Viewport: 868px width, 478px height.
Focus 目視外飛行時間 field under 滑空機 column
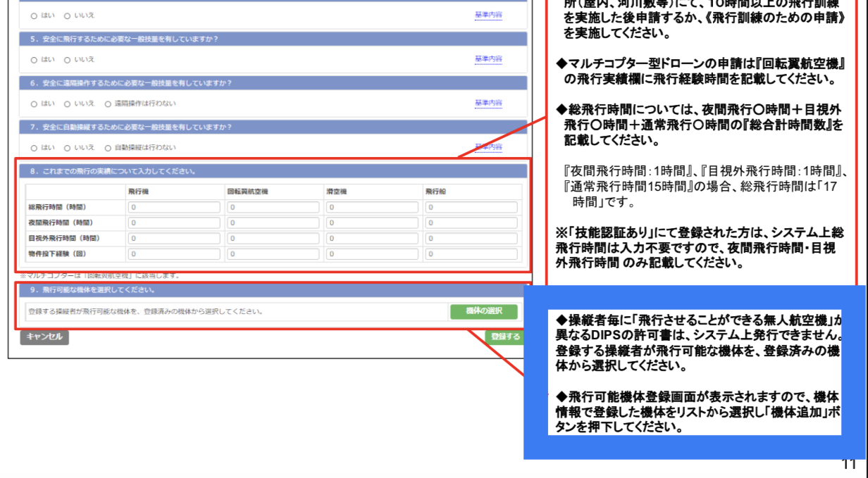tap(371, 239)
